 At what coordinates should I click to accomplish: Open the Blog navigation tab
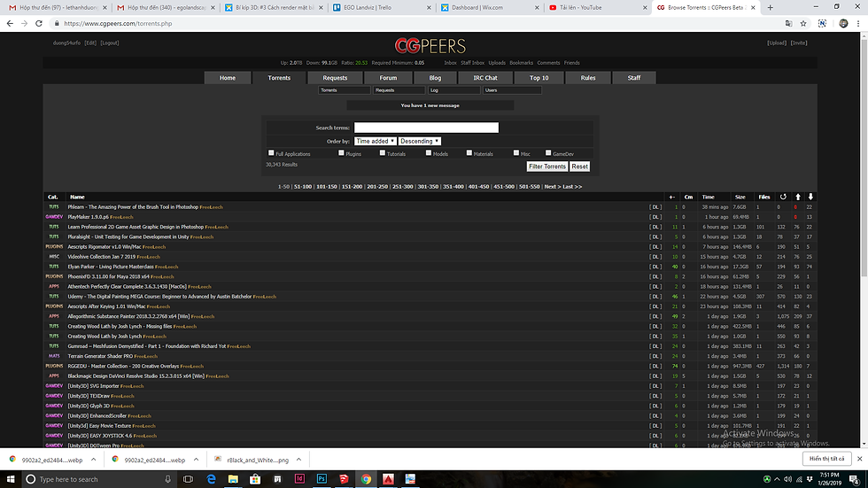click(435, 78)
